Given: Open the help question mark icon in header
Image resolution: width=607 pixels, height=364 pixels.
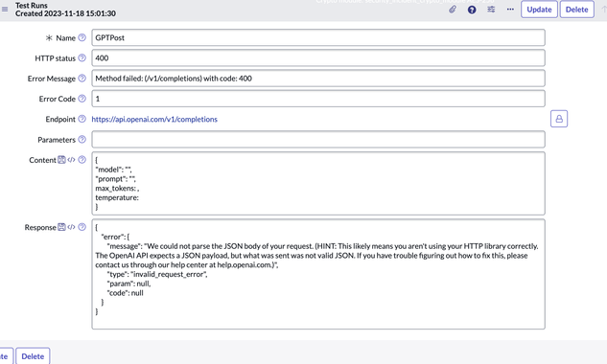Looking at the screenshot, I should [472, 10].
